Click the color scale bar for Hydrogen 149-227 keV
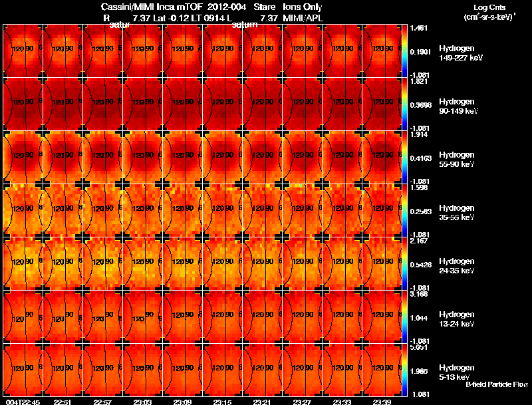The width and height of the screenshot is (532, 405). (404, 51)
